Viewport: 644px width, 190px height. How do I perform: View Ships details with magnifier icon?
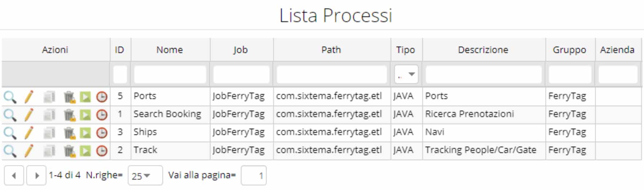click(10, 133)
